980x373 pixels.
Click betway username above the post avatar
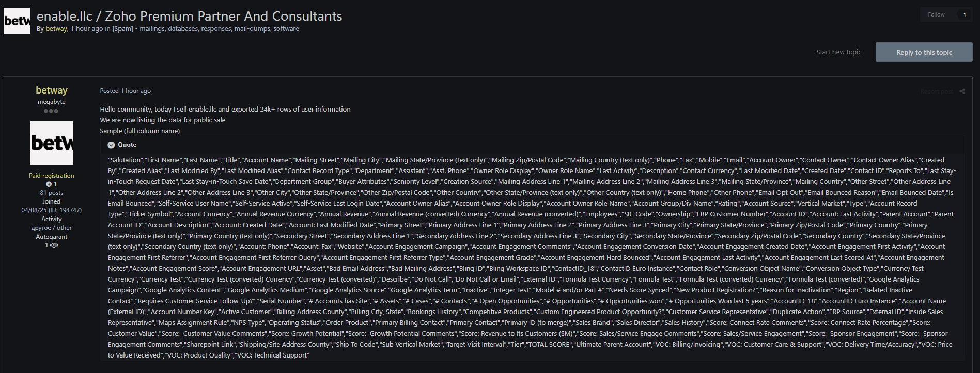(52, 90)
